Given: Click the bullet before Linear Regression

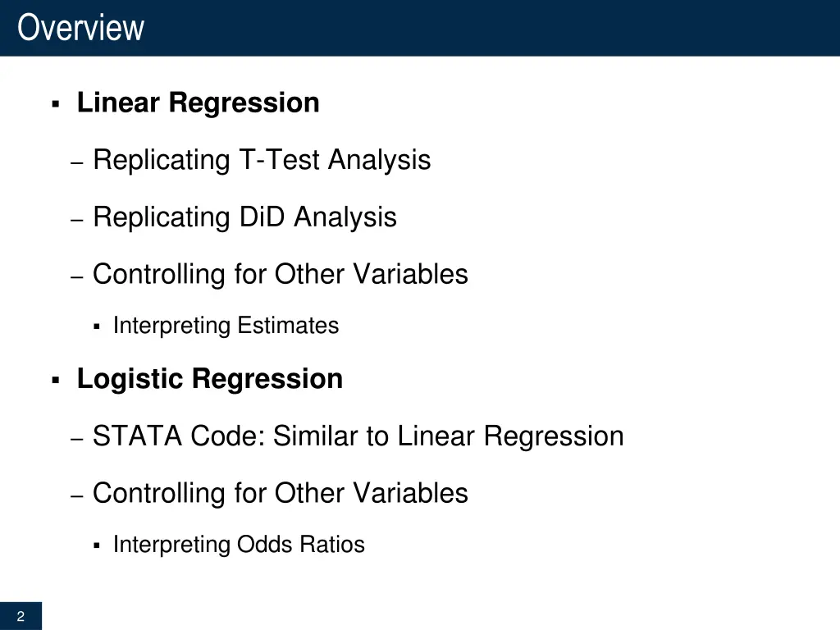Looking at the screenshot, I should [x=55, y=103].
